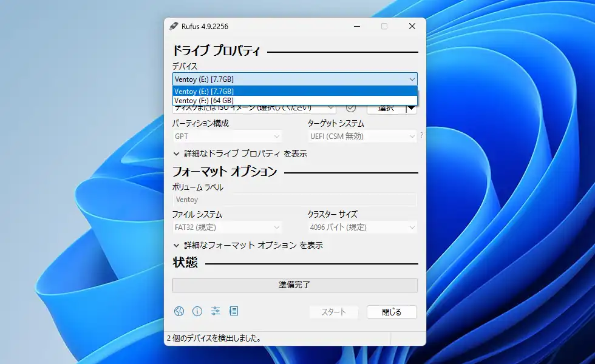Click the ボリューム ラベル Ventoy field

[295, 200]
